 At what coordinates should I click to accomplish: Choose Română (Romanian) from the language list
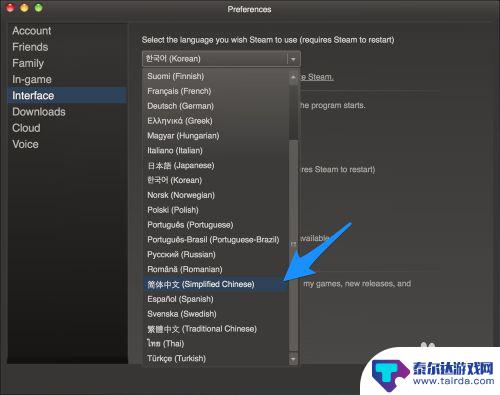(x=216, y=269)
